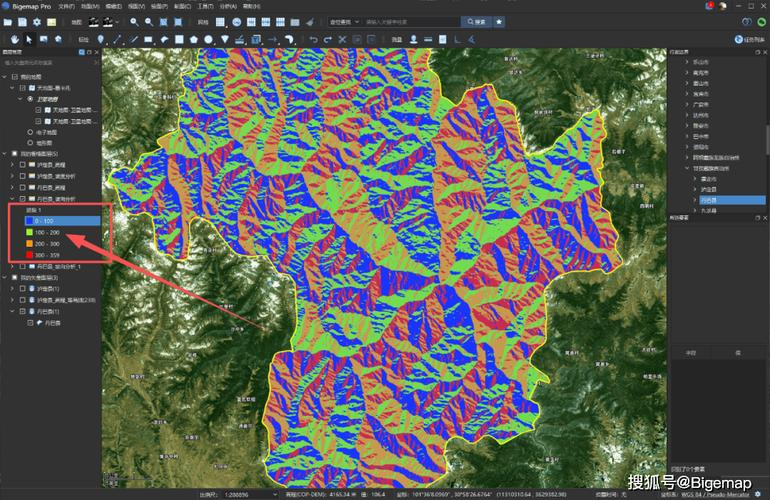Select the 电子地图 radio button
The image size is (770, 500).
[x=30, y=132]
